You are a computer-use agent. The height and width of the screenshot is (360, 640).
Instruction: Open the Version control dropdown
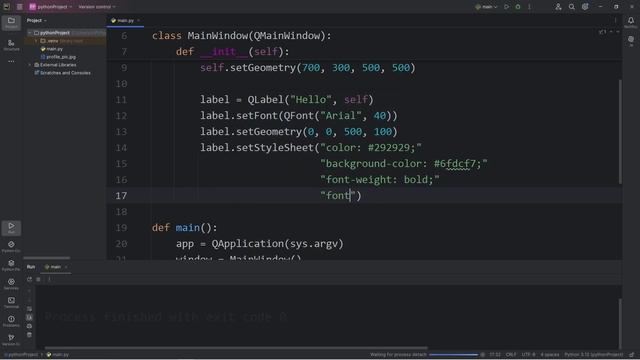tap(97, 7)
